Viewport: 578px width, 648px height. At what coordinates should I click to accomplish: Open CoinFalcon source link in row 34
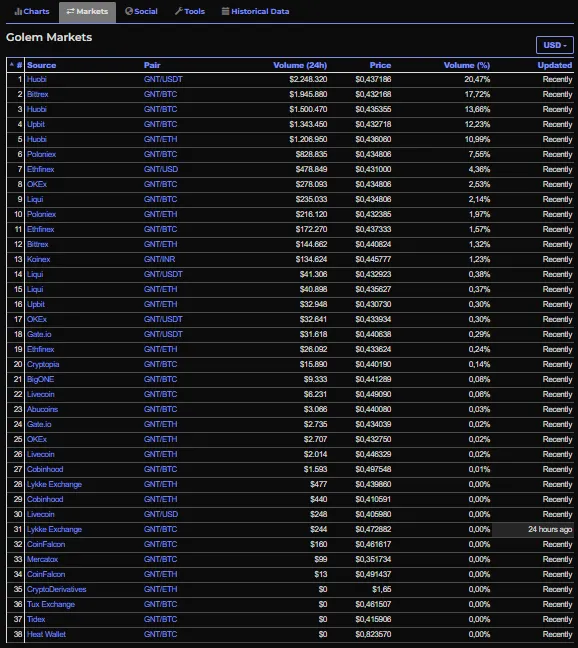pyautogui.click(x=46, y=574)
